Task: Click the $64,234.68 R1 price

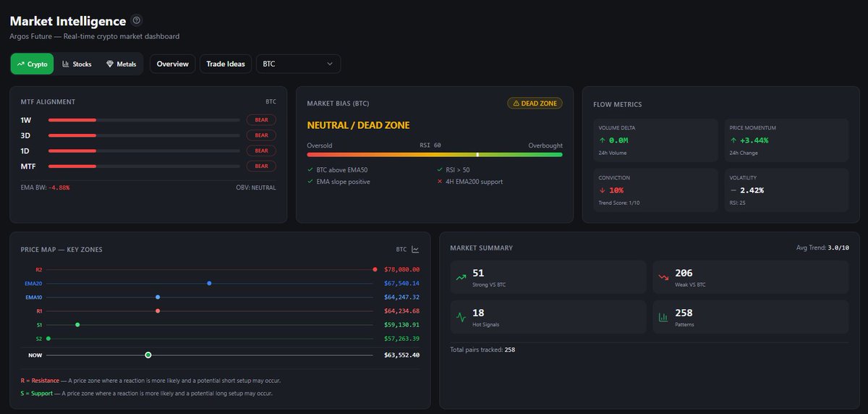Action: [x=402, y=310]
